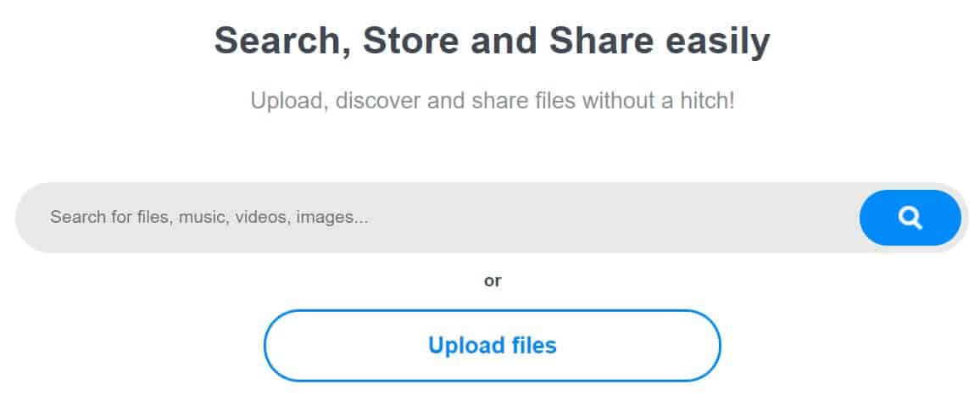The width and height of the screenshot is (980, 405).
Task: Click the word 'Search,' in the page title
Action: point(283,42)
